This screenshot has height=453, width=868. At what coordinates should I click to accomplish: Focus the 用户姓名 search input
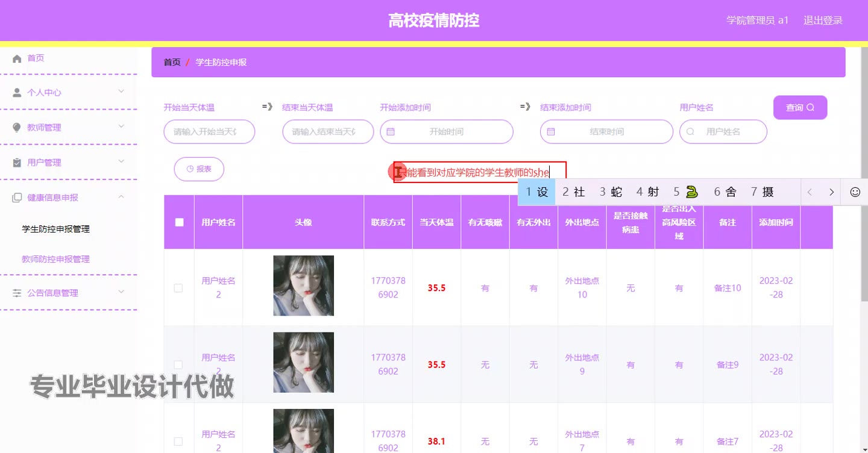[723, 131]
